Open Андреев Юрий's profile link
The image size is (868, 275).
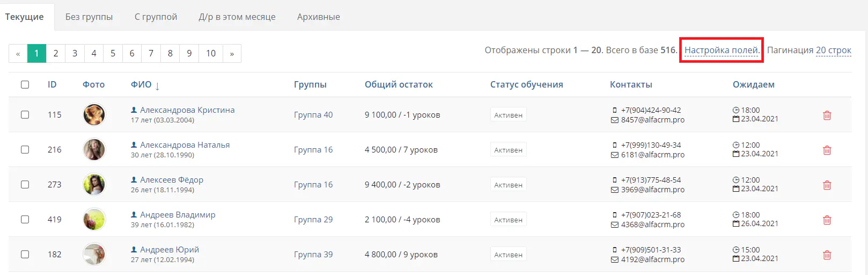tap(170, 249)
